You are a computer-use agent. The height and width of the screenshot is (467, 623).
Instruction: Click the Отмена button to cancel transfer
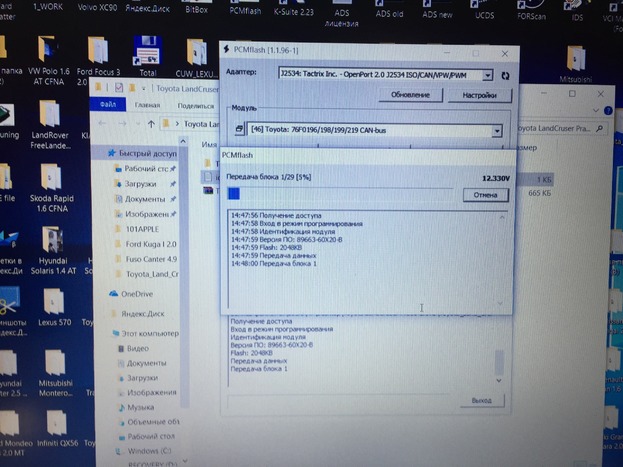click(x=483, y=194)
